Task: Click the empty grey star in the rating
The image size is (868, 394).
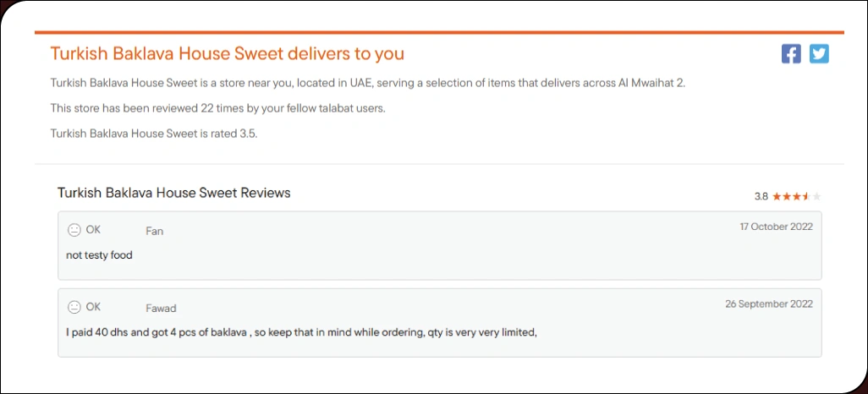Action: coord(816,196)
